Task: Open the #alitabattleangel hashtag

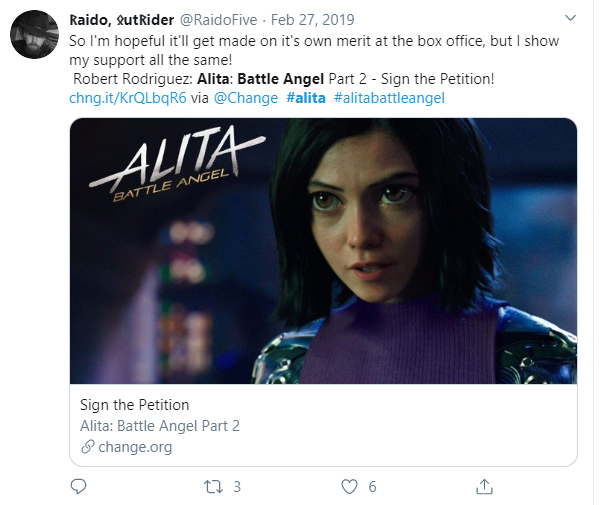Action: click(x=389, y=98)
